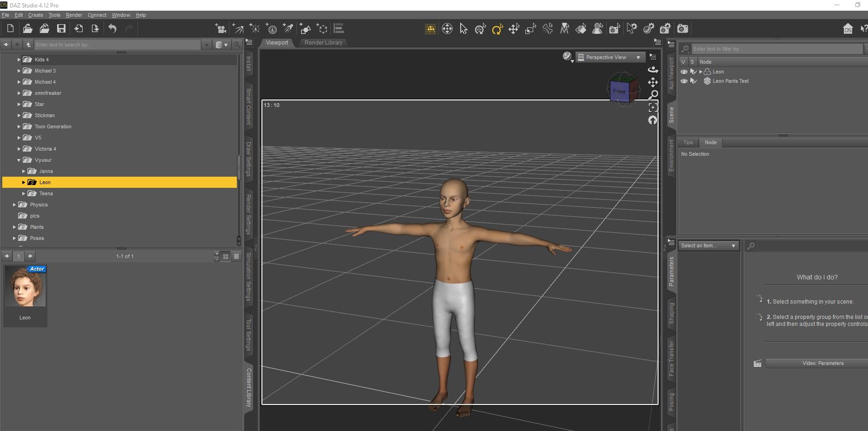Click the viewport pan control

653,82
